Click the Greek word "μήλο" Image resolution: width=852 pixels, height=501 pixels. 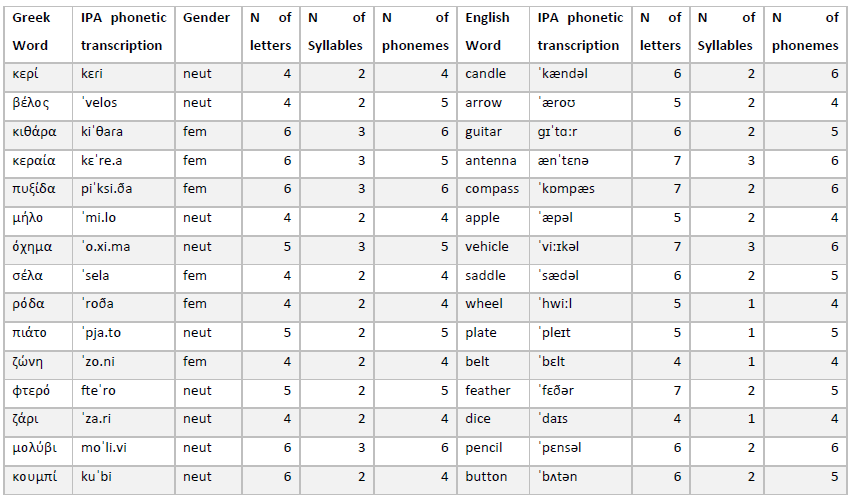pyautogui.click(x=28, y=218)
